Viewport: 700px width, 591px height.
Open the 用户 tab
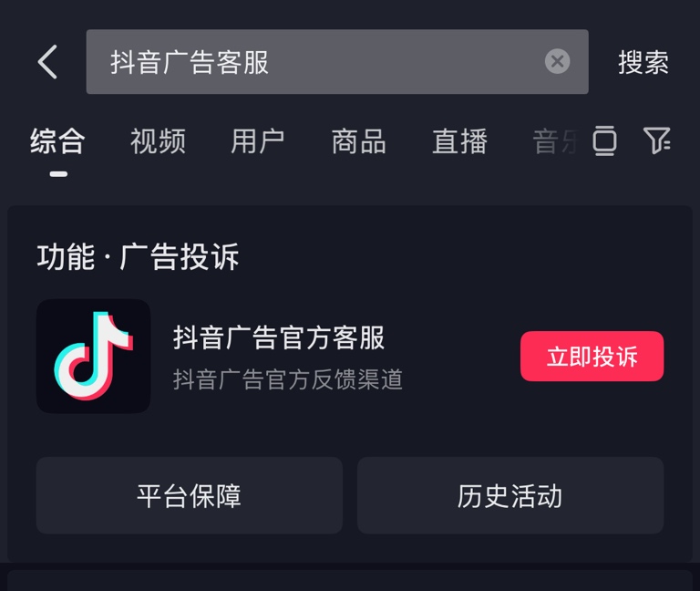pos(258,141)
